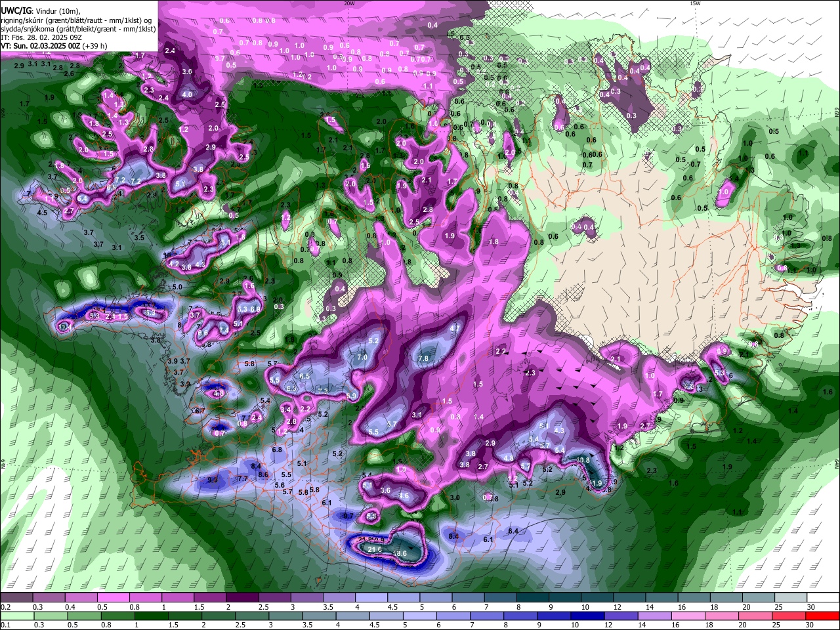Click the 'UWC/IG' title text

point(15,11)
